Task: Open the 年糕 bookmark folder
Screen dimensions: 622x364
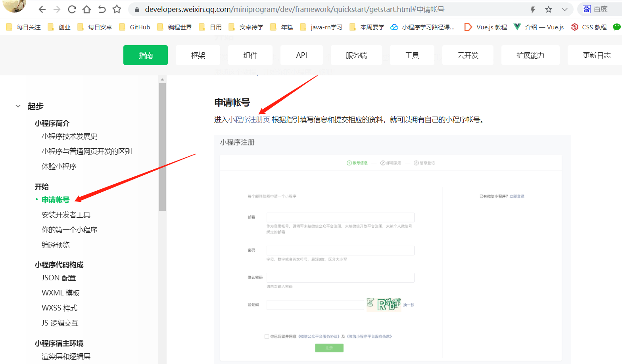Action: tap(282, 27)
